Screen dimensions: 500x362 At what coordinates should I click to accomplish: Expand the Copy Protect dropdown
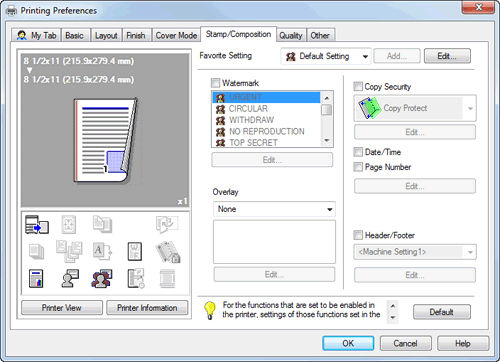point(415,108)
